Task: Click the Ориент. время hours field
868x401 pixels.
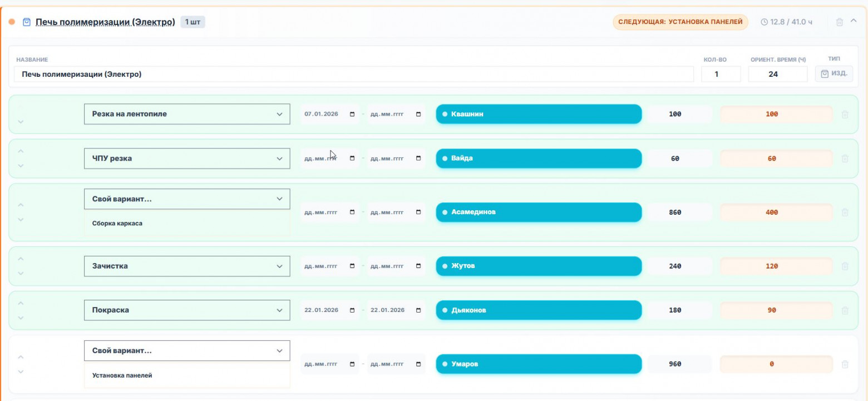Action: pos(777,74)
